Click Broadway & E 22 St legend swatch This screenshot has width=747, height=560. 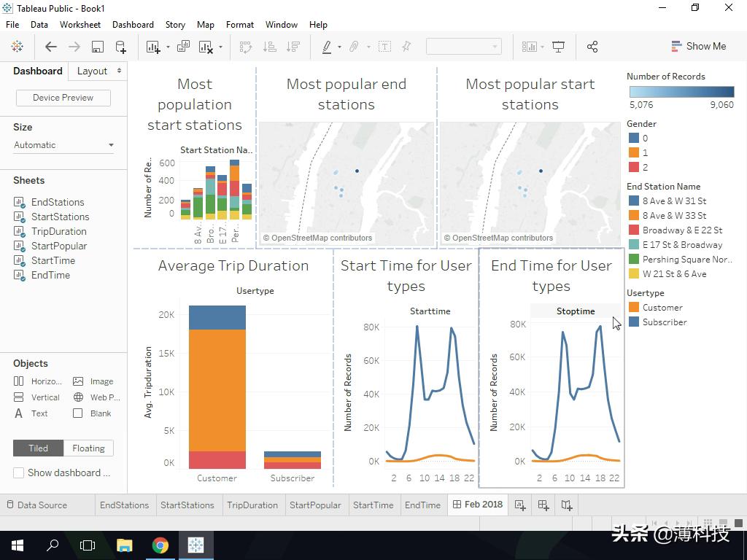coord(634,230)
